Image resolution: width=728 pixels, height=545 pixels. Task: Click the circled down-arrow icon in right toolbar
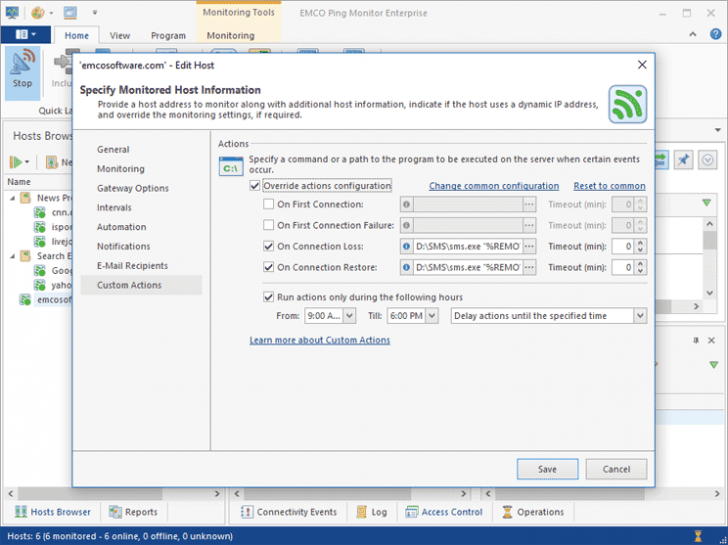click(x=707, y=160)
